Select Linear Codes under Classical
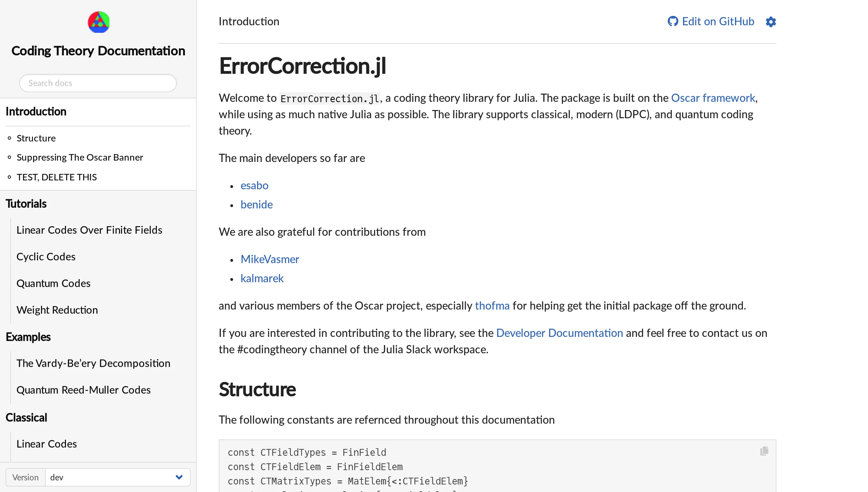Screen dimensions: 868x492 tap(46, 443)
